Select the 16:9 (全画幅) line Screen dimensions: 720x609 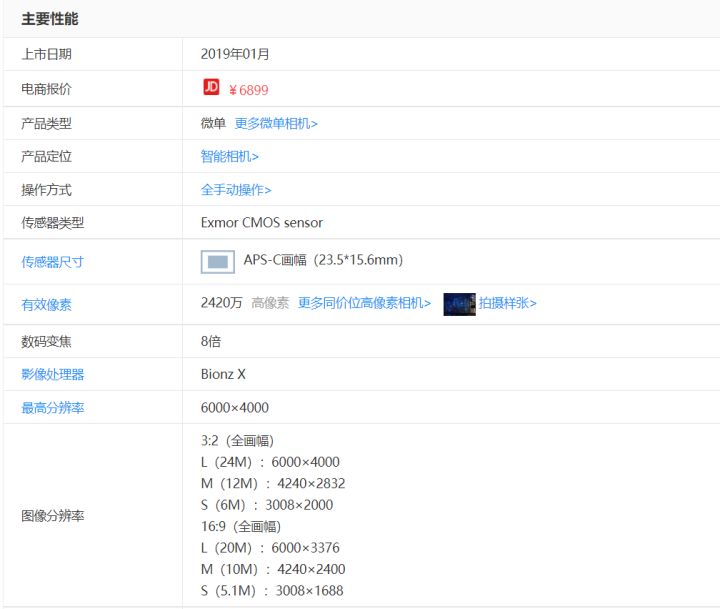tap(241, 526)
